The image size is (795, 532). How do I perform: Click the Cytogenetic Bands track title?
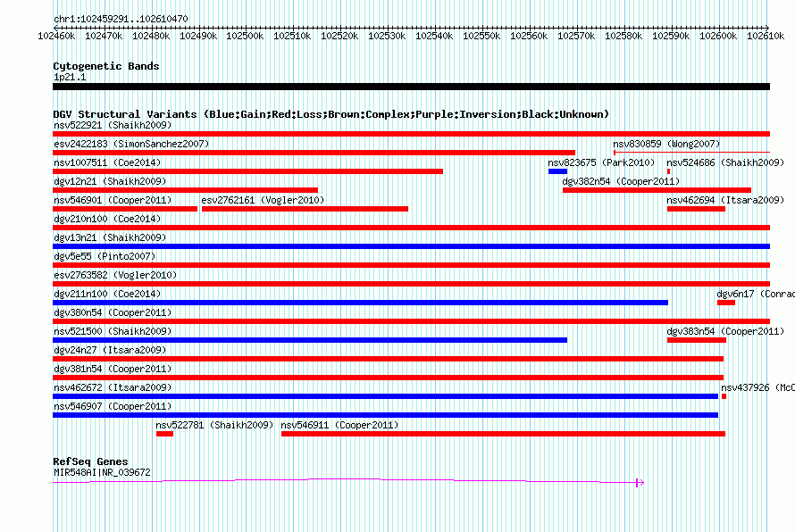[106, 66]
